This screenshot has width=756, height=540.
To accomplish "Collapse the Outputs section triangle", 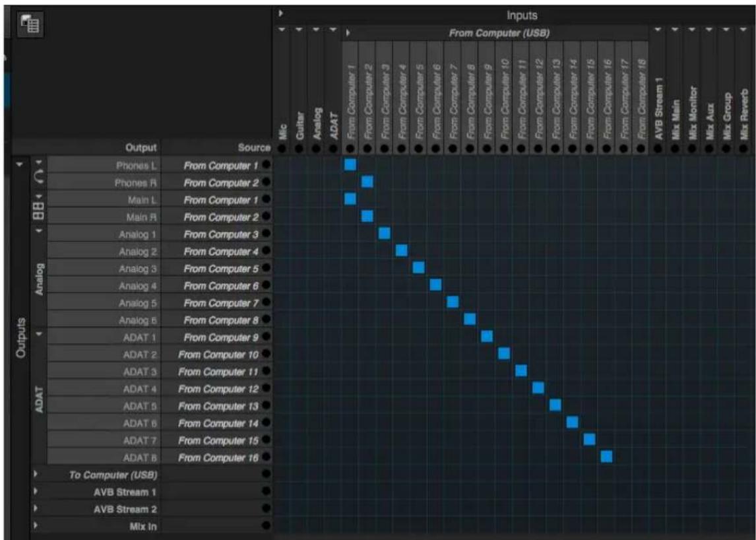I will [20, 164].
